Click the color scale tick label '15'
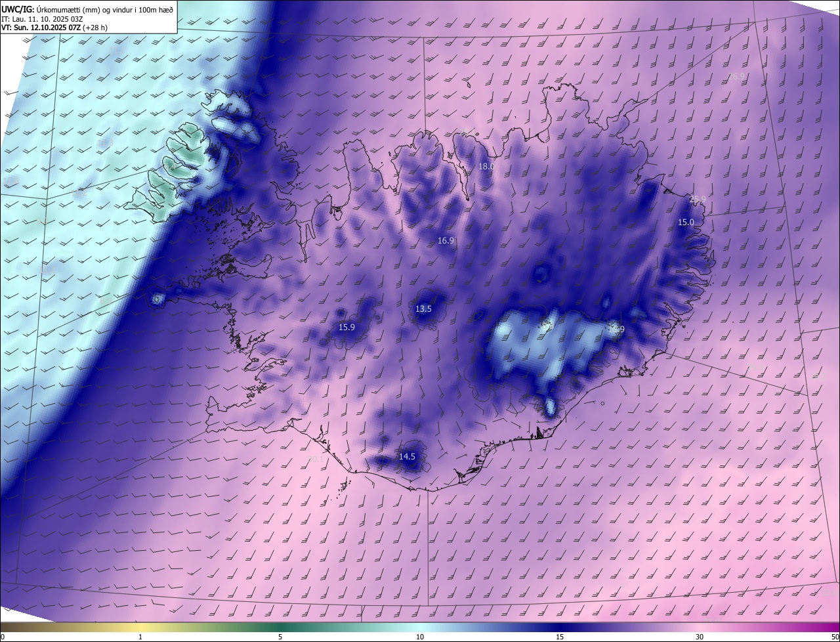Screen dimensions: 840x642 [x=560, y=637]
